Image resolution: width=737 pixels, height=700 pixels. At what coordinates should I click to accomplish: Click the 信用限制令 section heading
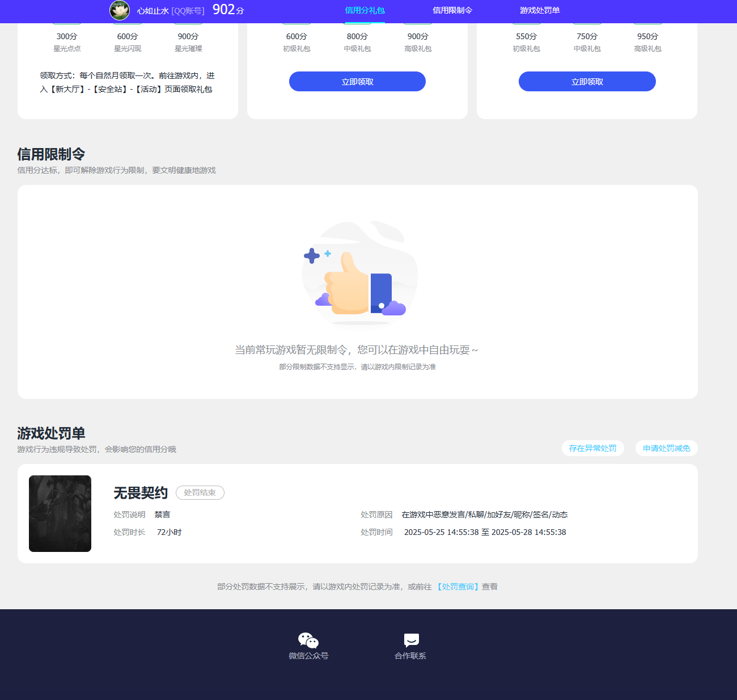(51, 154)
